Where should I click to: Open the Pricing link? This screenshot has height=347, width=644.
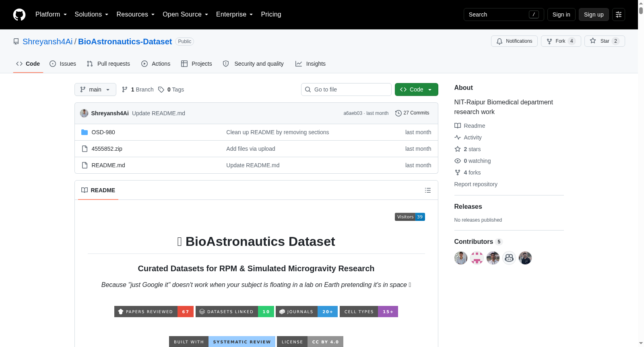coord(271,15)
